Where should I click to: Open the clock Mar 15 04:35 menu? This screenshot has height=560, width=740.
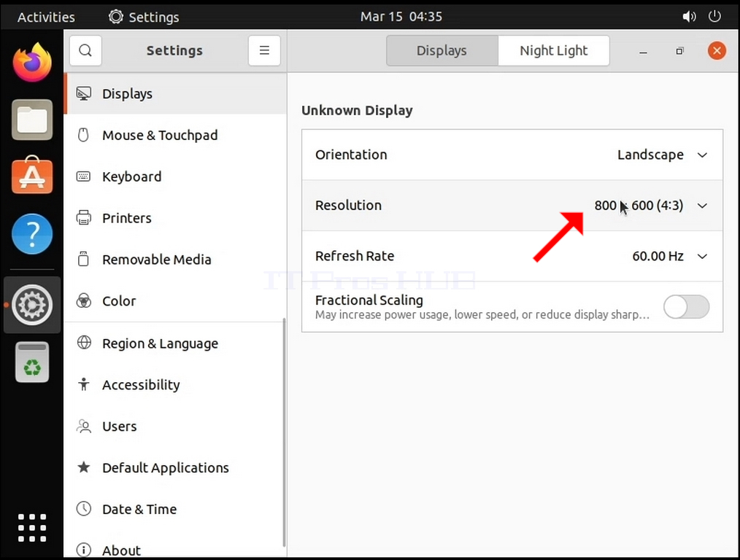click(x=401, y=17)
